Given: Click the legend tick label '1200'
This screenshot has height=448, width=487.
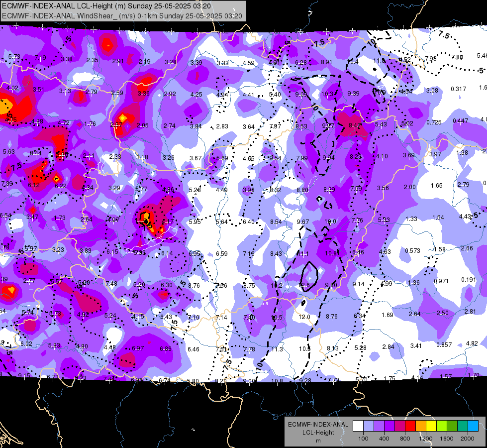Looking at the screenshot, I should pyautogui.click(x=425, y=439).
